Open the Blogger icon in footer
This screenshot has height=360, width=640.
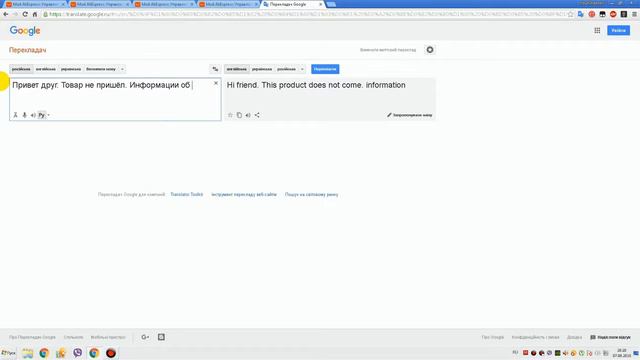[x=161, y=337]
